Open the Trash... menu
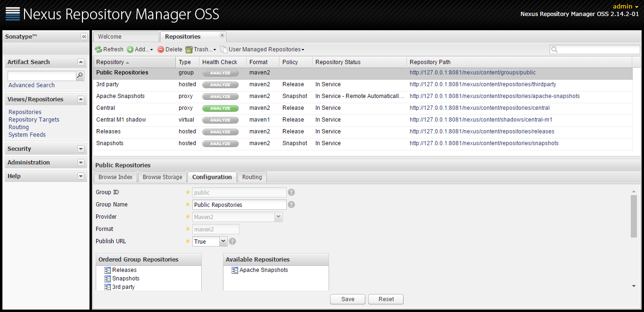The height and width of the screenshot is (312, 644). pos(201,49)
